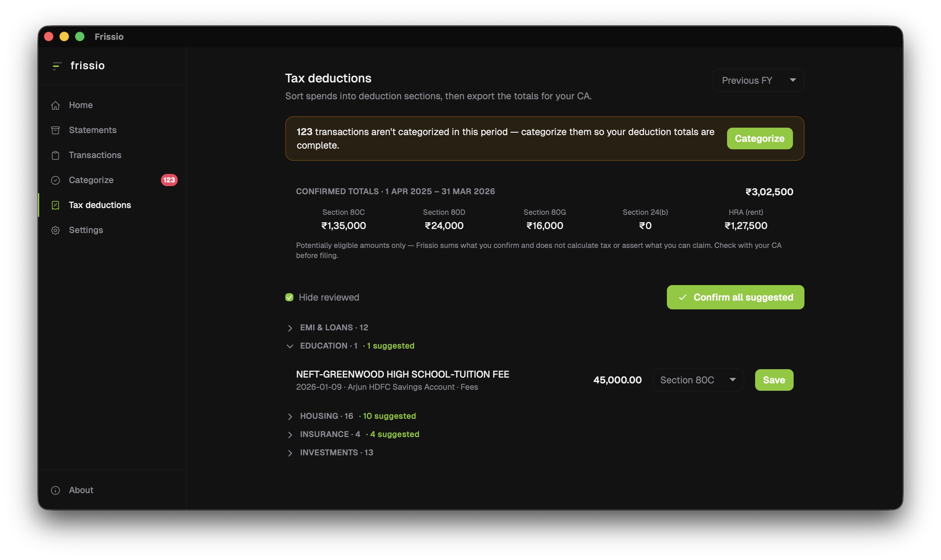Open Settings gear icon in sidebar
This screenshot has height=560, width=941.
(x=55, y=230)
